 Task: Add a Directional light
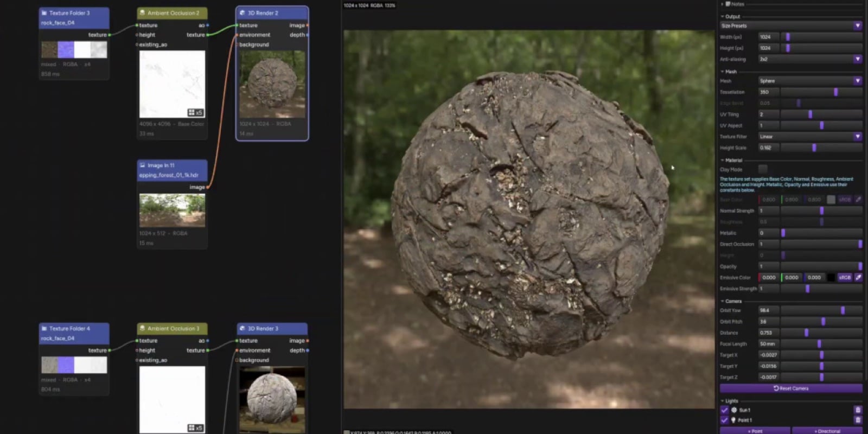827,431
